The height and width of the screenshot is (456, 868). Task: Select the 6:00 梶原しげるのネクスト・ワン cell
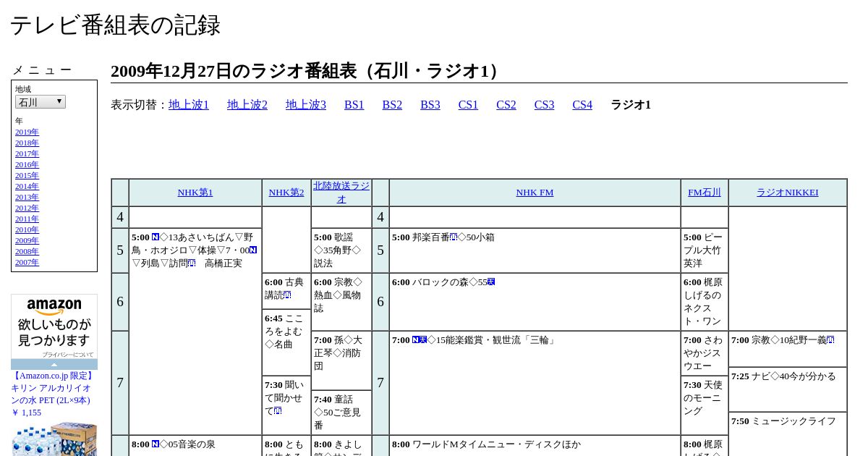[x=705, y=302]
